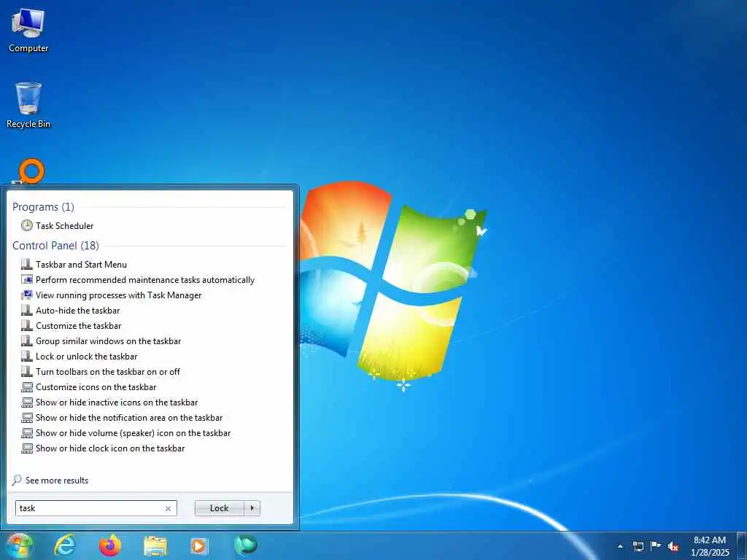Launch Task Scheduler from Programs results
747x560 pixels.
(64, 226)
